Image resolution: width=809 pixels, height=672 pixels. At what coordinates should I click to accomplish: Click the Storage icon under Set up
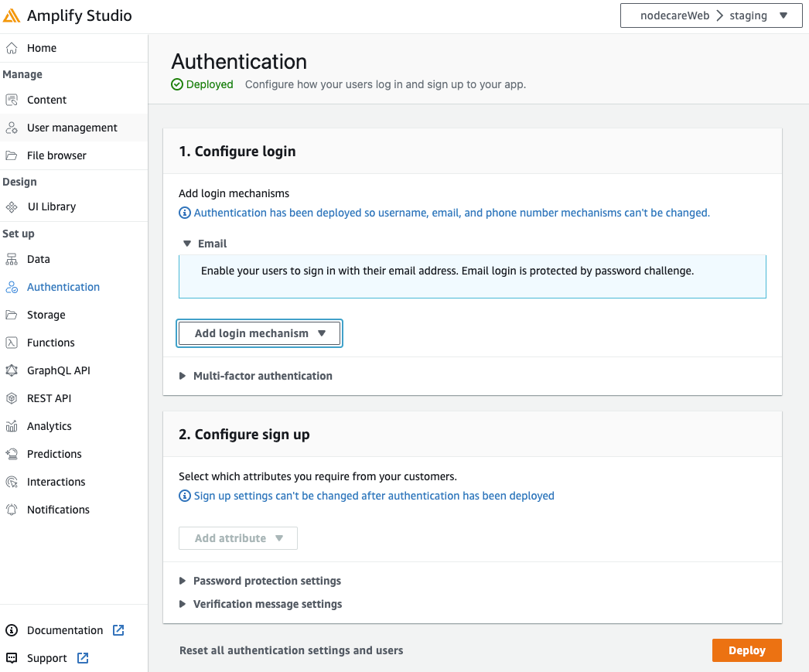click(12, 314)
